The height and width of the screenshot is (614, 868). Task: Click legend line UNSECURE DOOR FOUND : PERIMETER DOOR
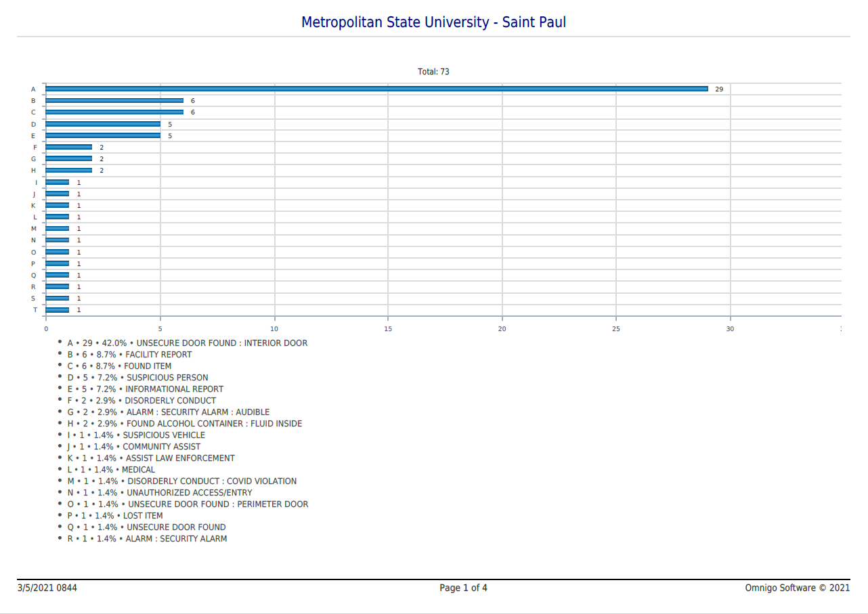pyautogui.click(x=188, y=504)
